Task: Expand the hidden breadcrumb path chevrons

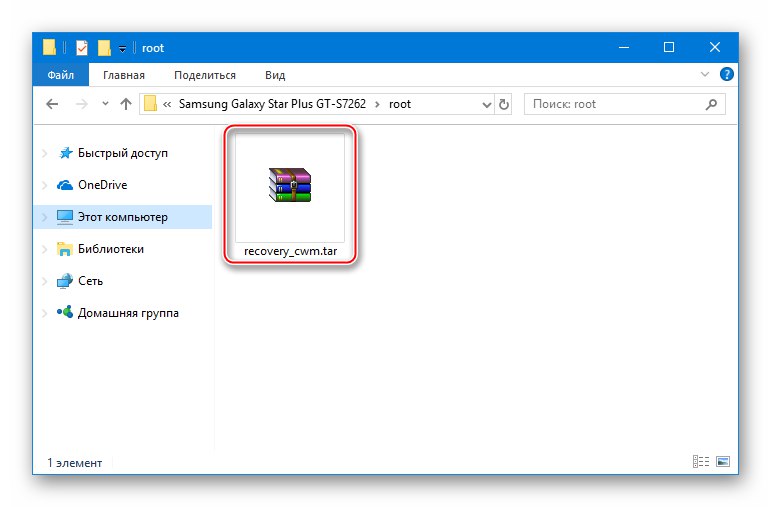Action: point(167,104)
